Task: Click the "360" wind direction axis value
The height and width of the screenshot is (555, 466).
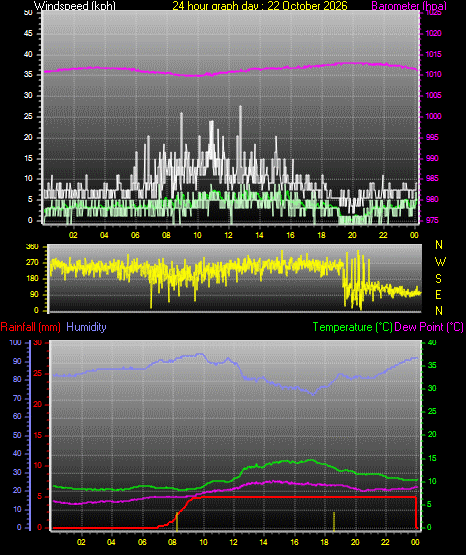Action: pyautogui.click(x=32, y=247)
